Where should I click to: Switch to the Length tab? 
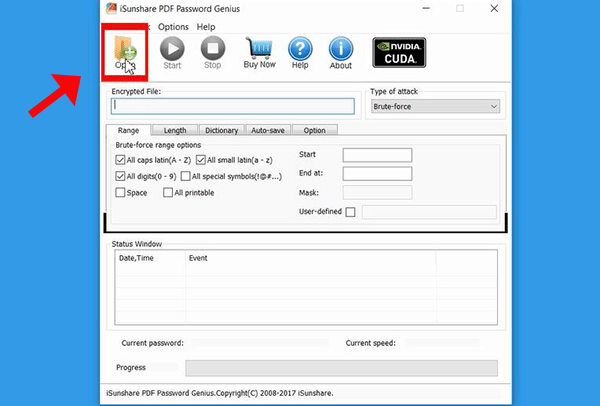click(175, 130)
